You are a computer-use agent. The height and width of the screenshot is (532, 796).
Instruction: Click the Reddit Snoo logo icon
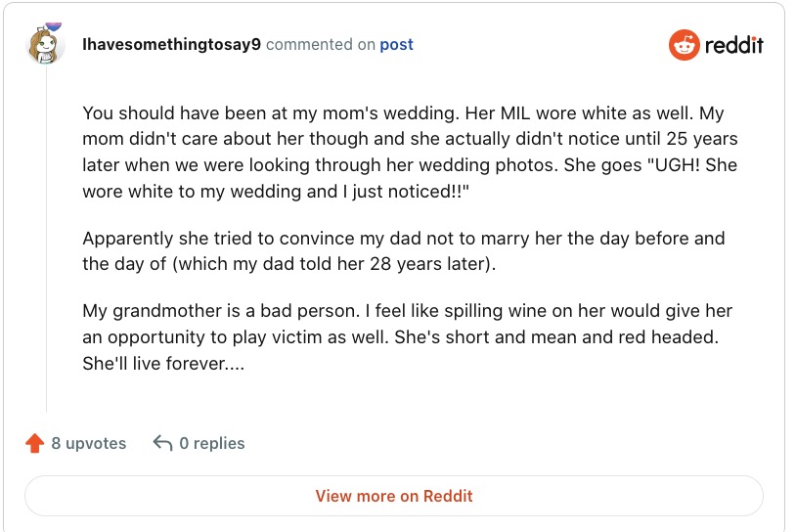(x=685, y=45)
